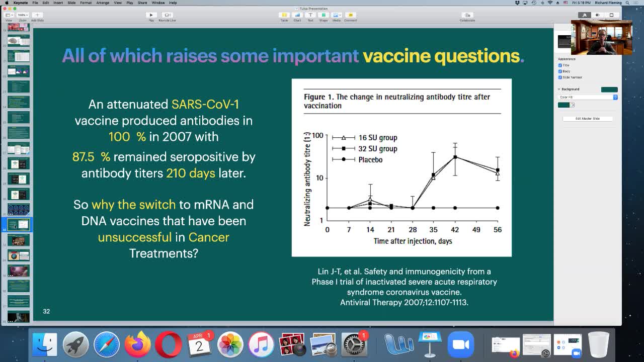Open Music app from the Dock
Viewport: 644px width, 362px height.
[261, 345]
